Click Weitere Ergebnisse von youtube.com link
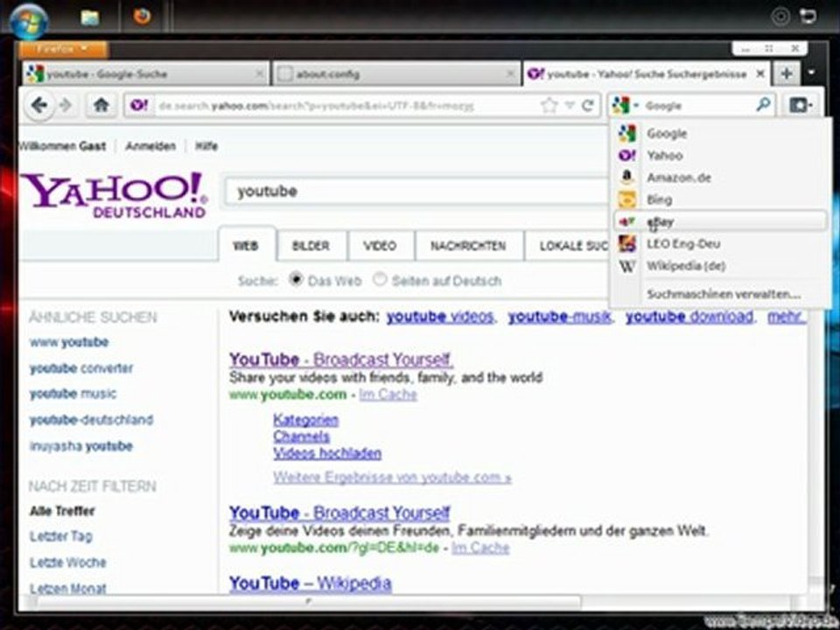 392,477
